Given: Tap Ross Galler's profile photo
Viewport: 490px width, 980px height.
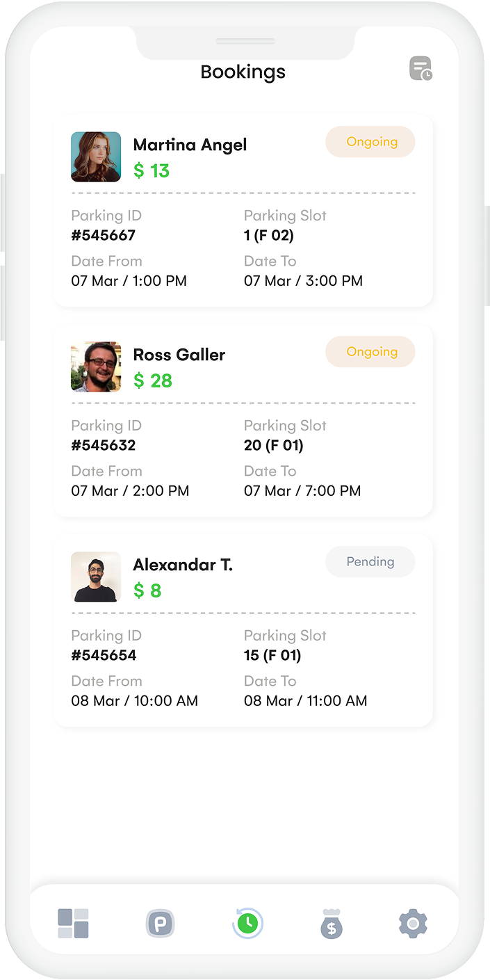Looking at the screenshot, I should click(96, 367).
